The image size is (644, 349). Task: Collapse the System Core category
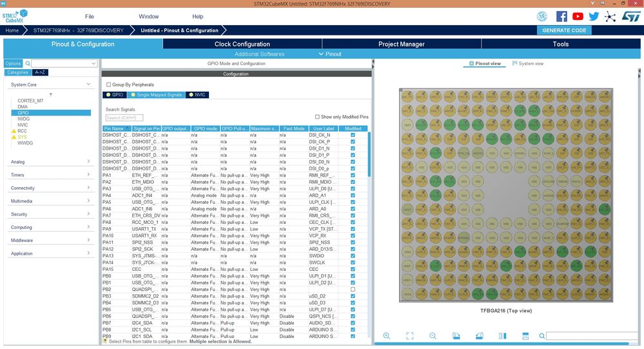pos(88,85)
